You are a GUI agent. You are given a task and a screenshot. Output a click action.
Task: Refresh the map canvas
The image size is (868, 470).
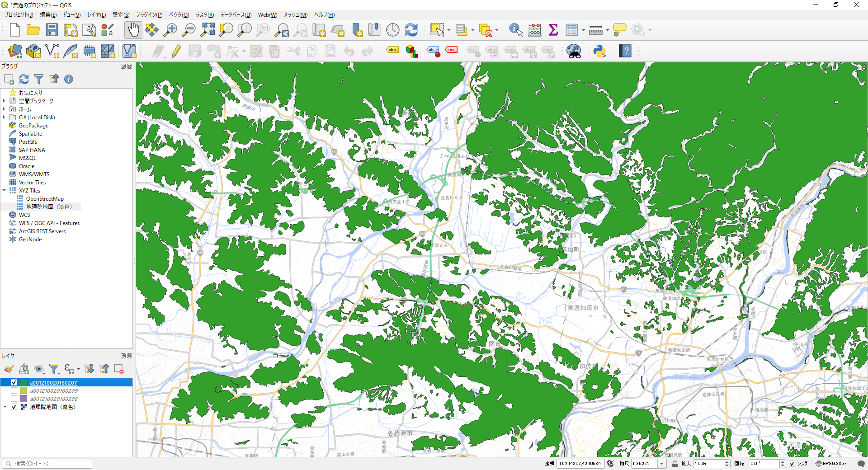coord(411,30)
